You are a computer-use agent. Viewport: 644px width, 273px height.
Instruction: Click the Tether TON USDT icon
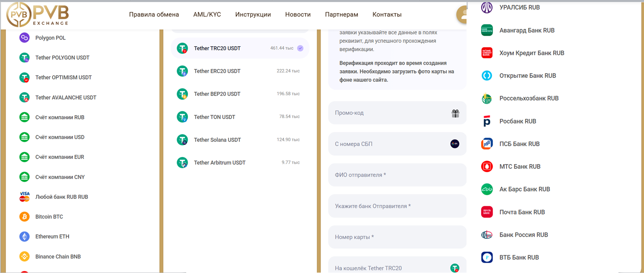(x=182, y=117)
